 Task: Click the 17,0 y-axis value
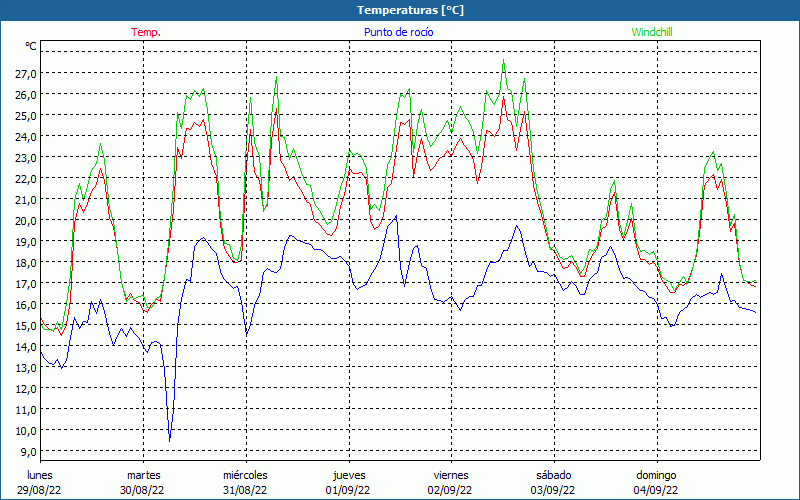pos(26,283)
